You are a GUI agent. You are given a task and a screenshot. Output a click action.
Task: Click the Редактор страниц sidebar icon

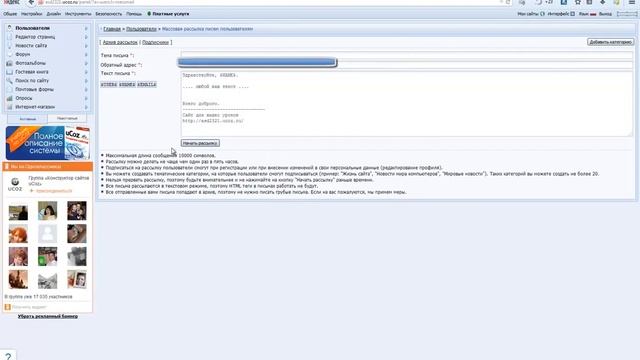(9, 37)
